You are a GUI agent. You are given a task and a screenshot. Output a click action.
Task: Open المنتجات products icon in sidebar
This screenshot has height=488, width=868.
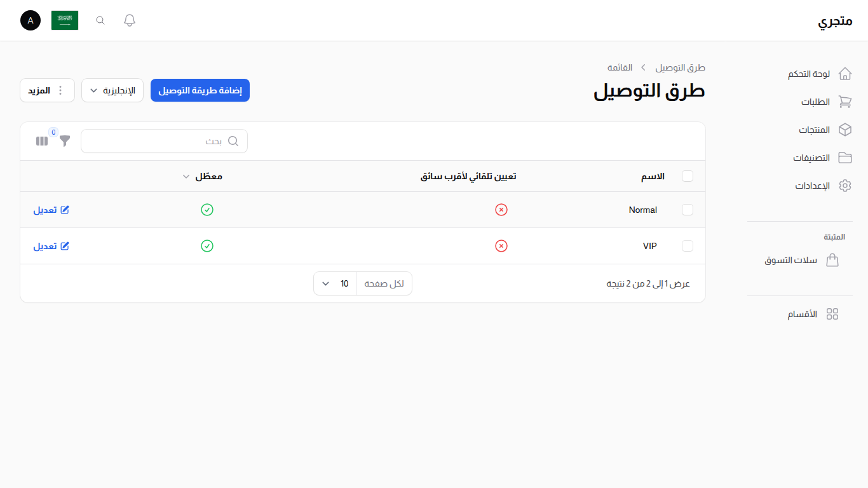click(845, 130)
